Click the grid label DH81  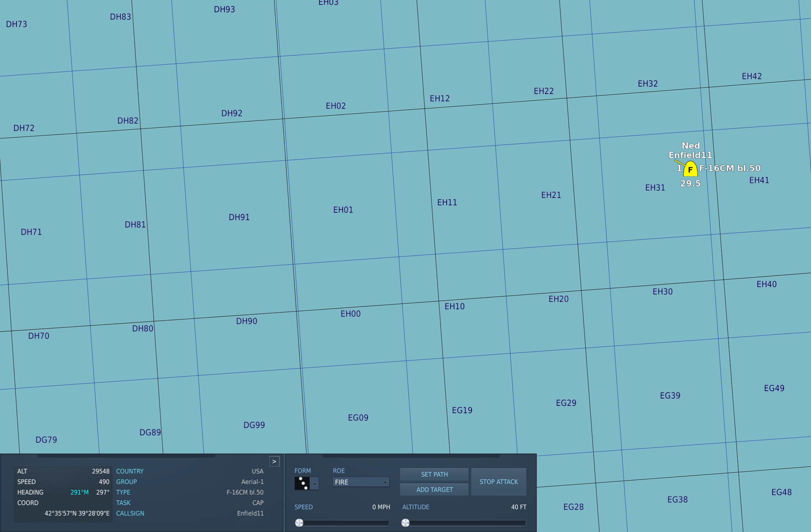(135, 225)
